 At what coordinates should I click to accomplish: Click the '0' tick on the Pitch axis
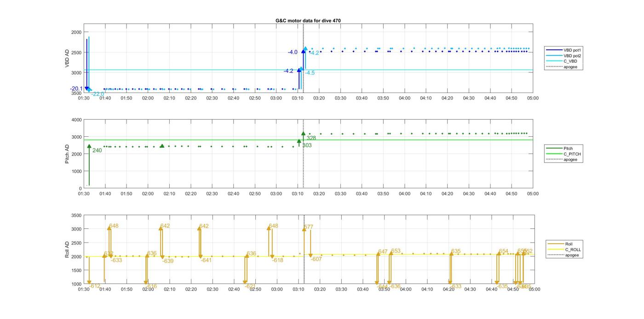click(x=80, y=188)
